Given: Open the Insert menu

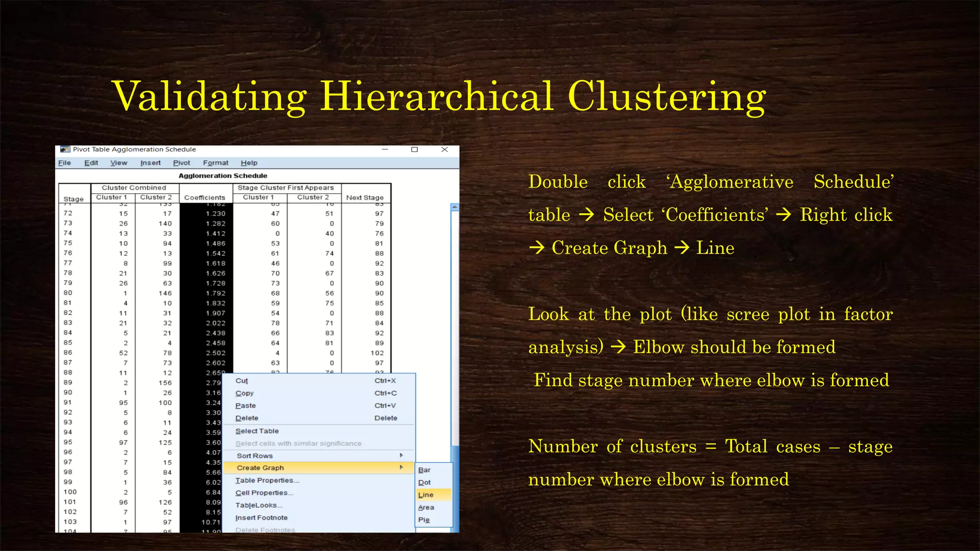Looking at the screenshot, I should 150,163.
